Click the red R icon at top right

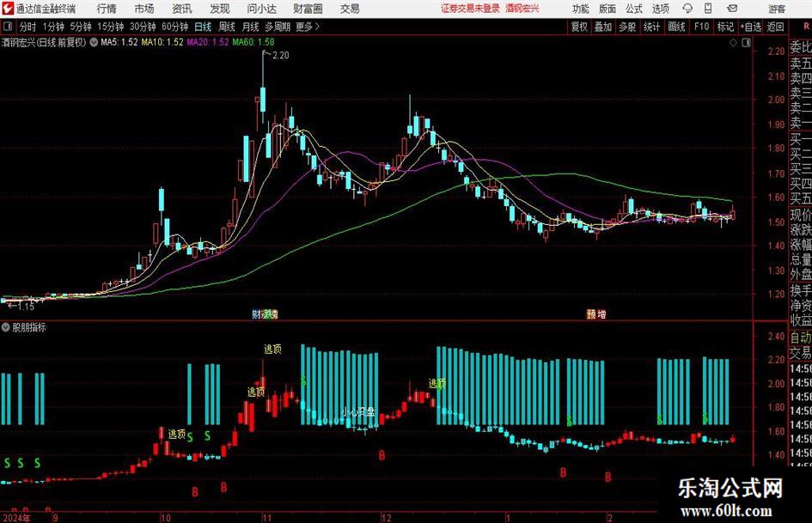[806, 27]
